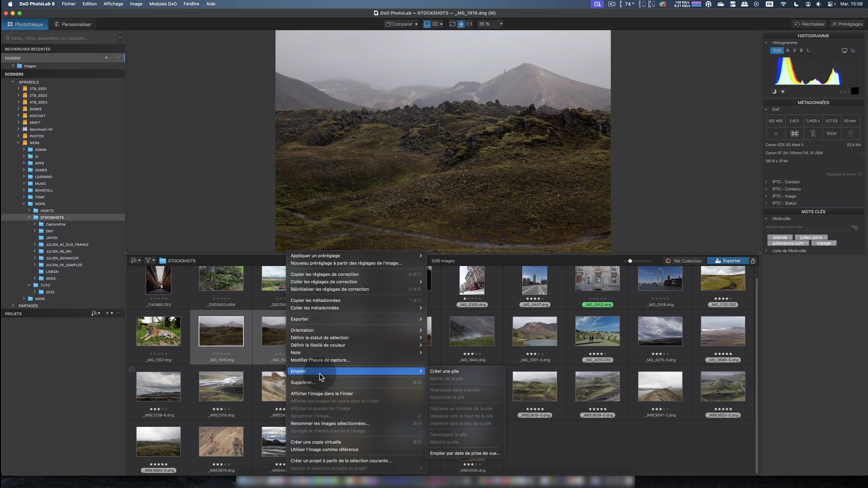This screenshot has height=488, width=868.
Task: Expand Liste de Mots-clés section
Action: (x=766, y=251)
